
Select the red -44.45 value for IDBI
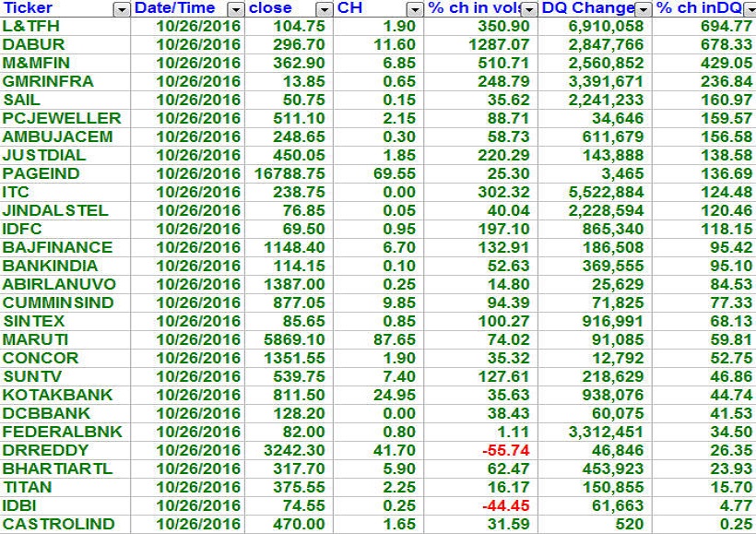504,505
